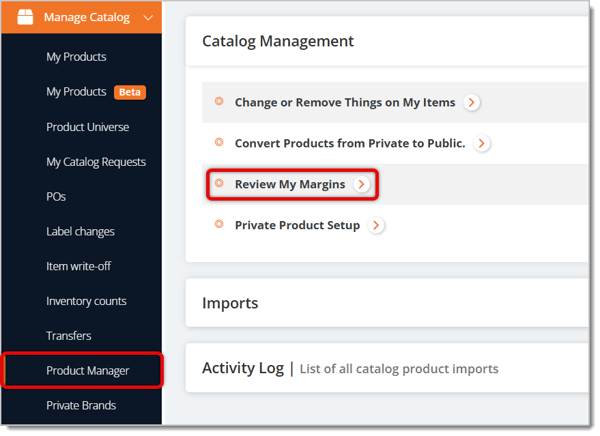Click arrow next to Convert Products
Screen dimensions: 600x436
482,144
